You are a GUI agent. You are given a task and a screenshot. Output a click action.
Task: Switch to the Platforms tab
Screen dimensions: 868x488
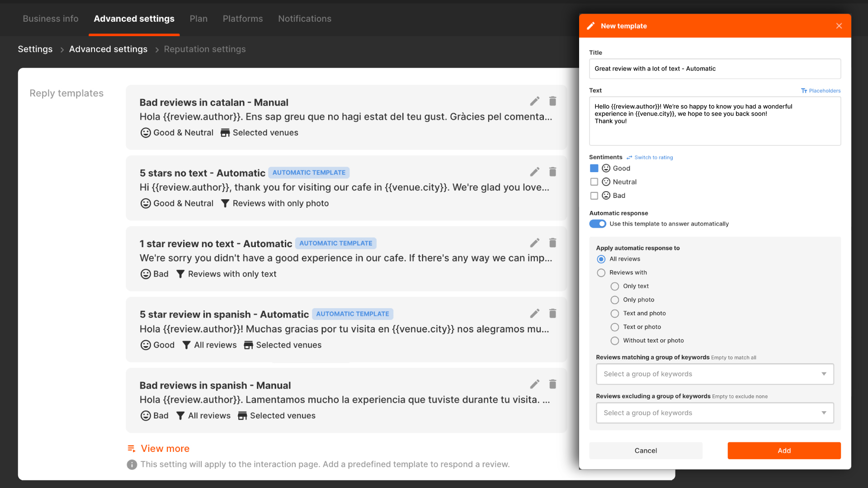point(242,19)
